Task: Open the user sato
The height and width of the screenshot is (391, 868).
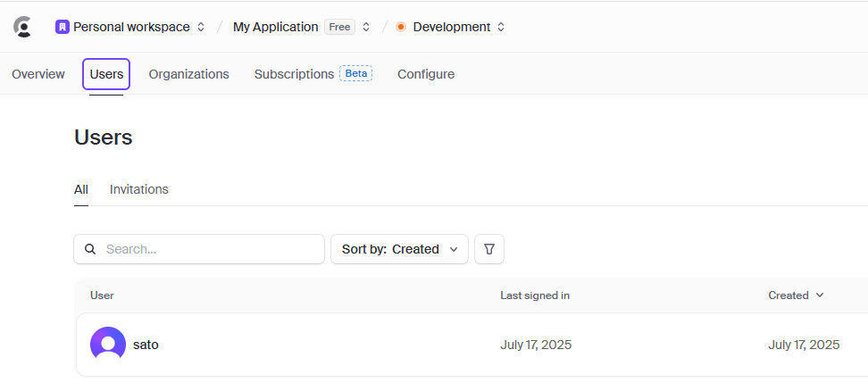Action: pyautogui.click(x=146, y=345)
